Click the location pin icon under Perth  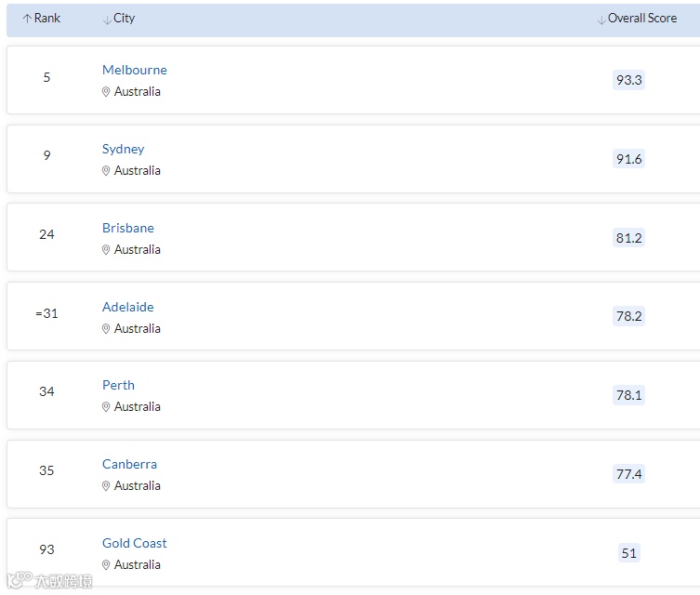[x=106, y=407]
